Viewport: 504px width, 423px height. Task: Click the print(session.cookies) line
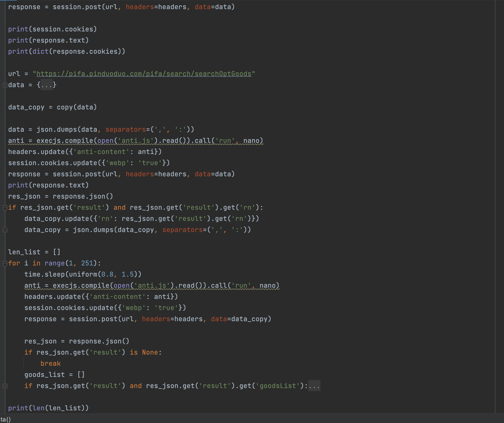coord(52,29)
